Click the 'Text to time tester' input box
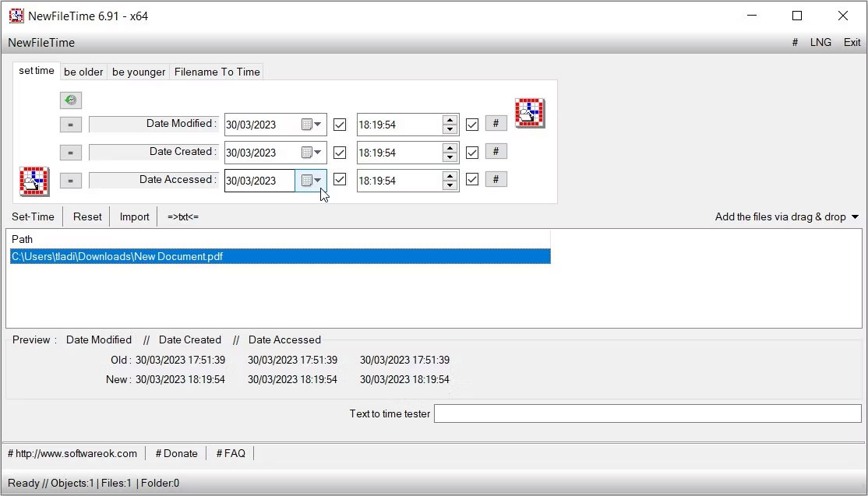This screenshot has height=496, width=868. pyautogui.click(x=647, y=413)
